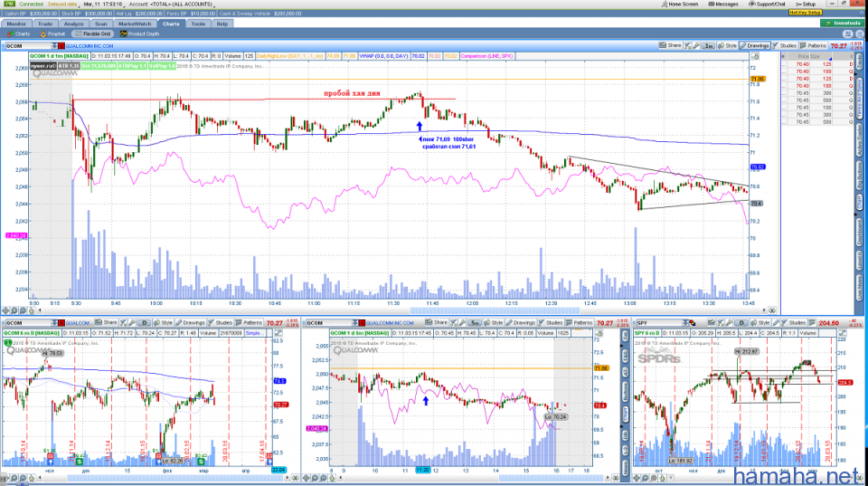Open Studies in top chart toolbar

tap(785, 45)
